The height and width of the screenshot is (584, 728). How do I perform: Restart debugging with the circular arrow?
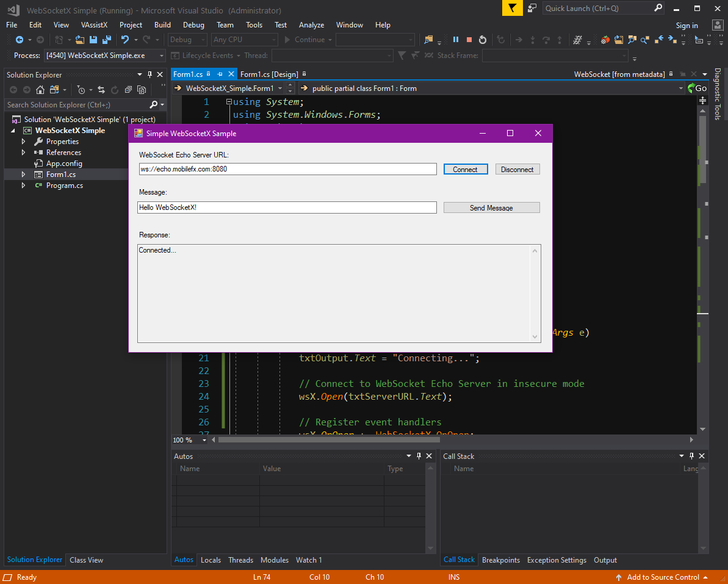click(483, 40)
